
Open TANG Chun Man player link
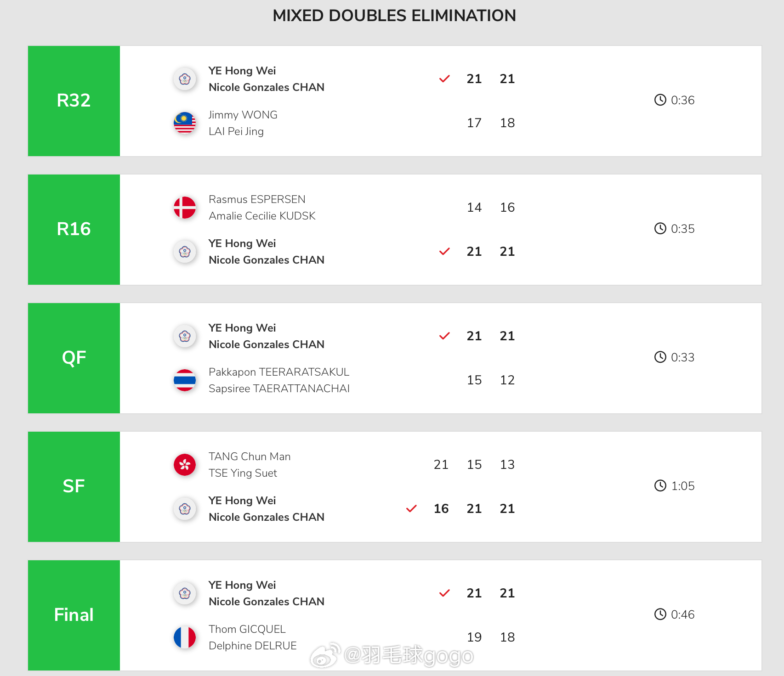tap(250, 456)
